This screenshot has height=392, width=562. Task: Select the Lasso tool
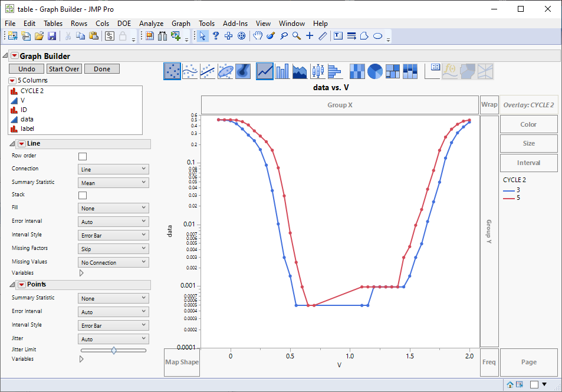tap(284, 36)
